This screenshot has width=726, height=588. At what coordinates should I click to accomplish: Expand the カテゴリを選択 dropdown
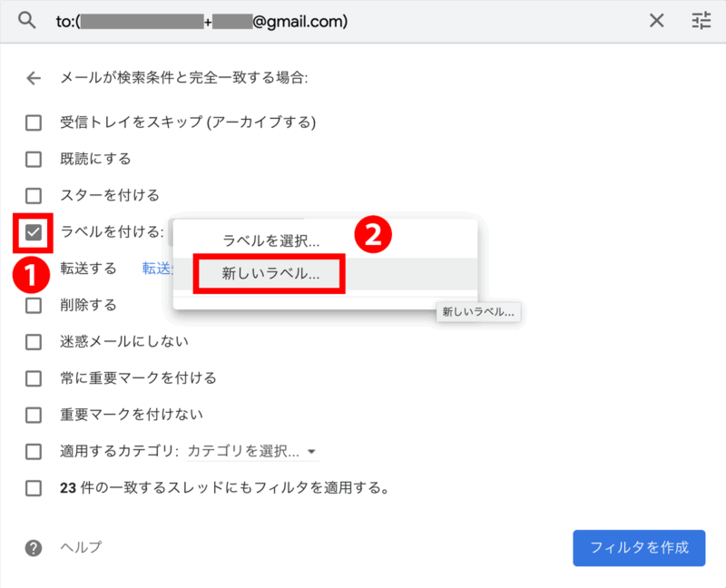(252, 451)
